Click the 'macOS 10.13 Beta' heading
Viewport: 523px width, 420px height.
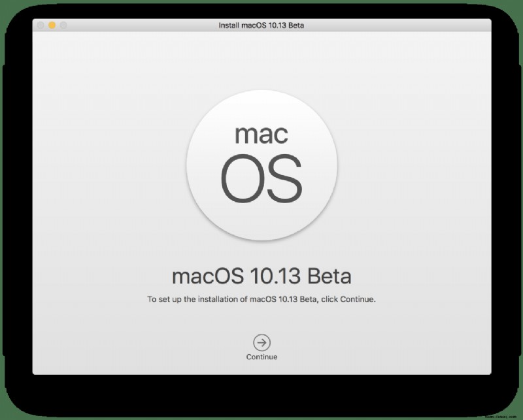click(261, 276)
